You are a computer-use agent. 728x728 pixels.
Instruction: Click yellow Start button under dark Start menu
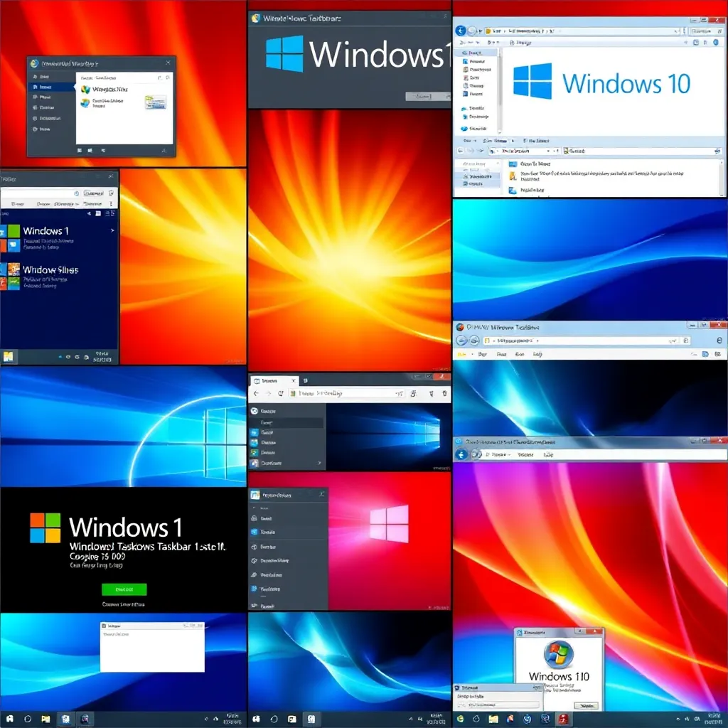pyautogui.click(x=9, y=357)
